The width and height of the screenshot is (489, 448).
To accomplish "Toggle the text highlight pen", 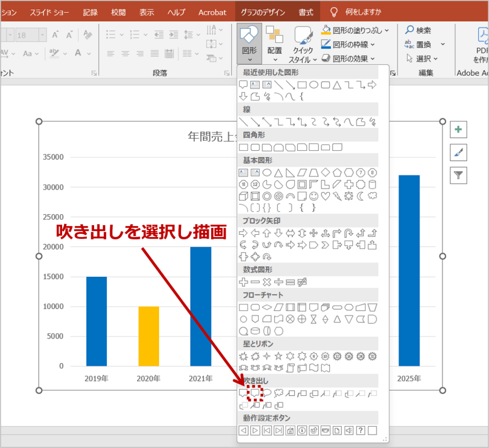I will [54, 53].
